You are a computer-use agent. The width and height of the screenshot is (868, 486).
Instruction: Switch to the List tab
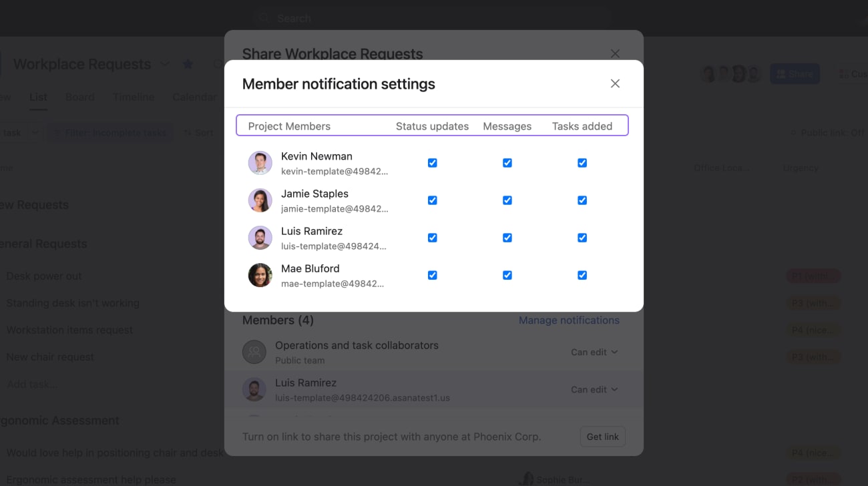38,97
